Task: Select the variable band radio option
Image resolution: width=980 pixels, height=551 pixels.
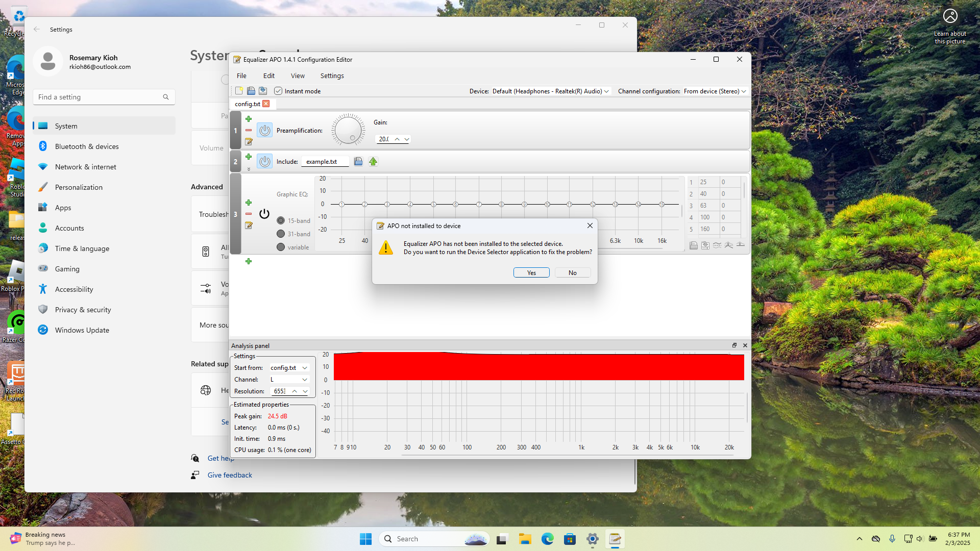Action: click(x=281, y=247)
